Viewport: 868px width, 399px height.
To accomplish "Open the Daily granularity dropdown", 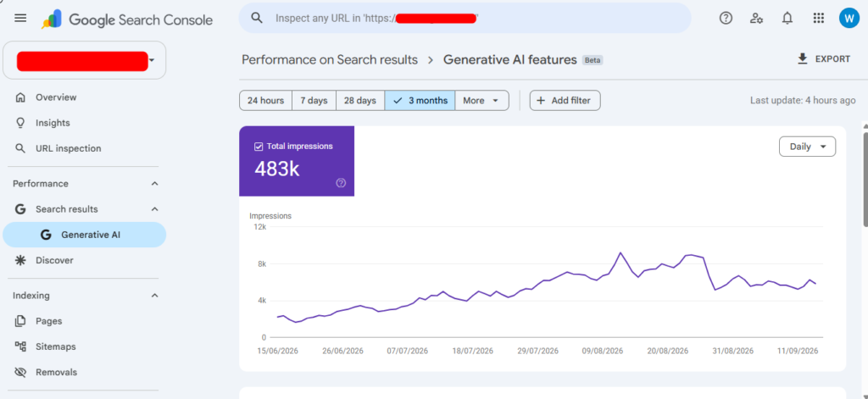I will (x=808, y=147).
